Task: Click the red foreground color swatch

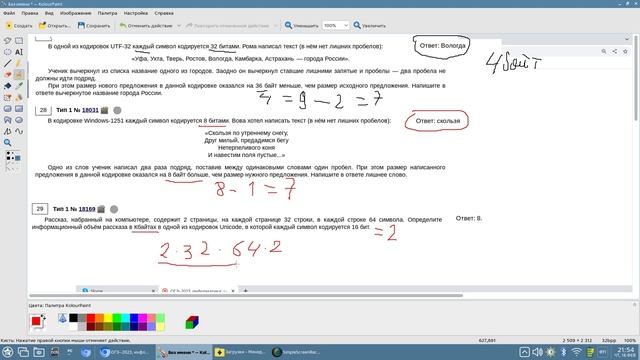Action: point(36,321)
